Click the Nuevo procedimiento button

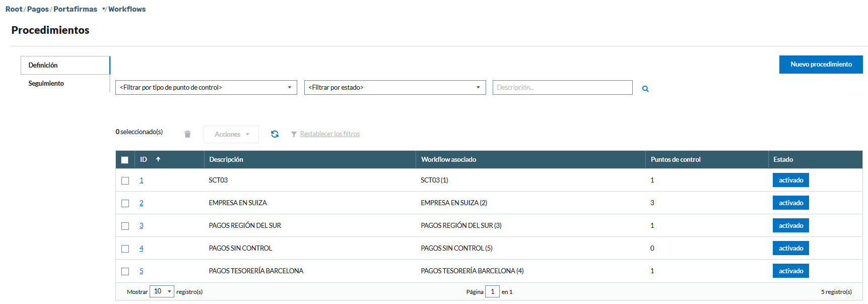(x=821, y=65)
